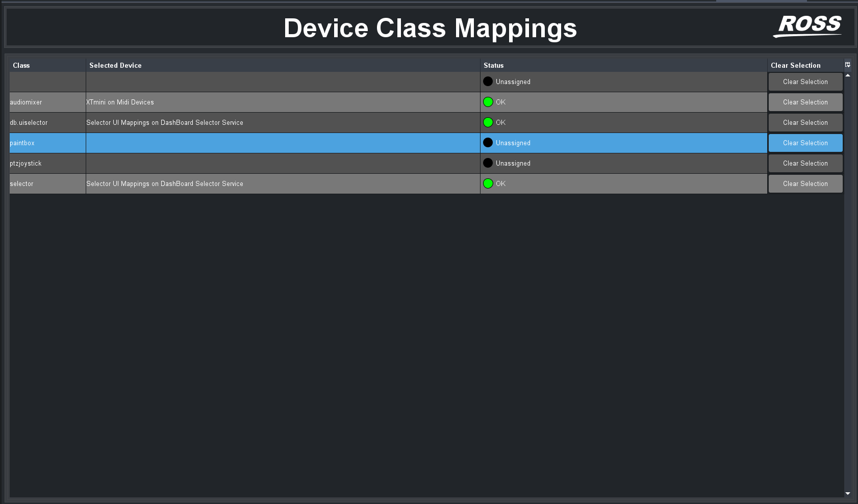Clear the selector class device selection
The image size is (858, 504).
(x=805, y=183)
